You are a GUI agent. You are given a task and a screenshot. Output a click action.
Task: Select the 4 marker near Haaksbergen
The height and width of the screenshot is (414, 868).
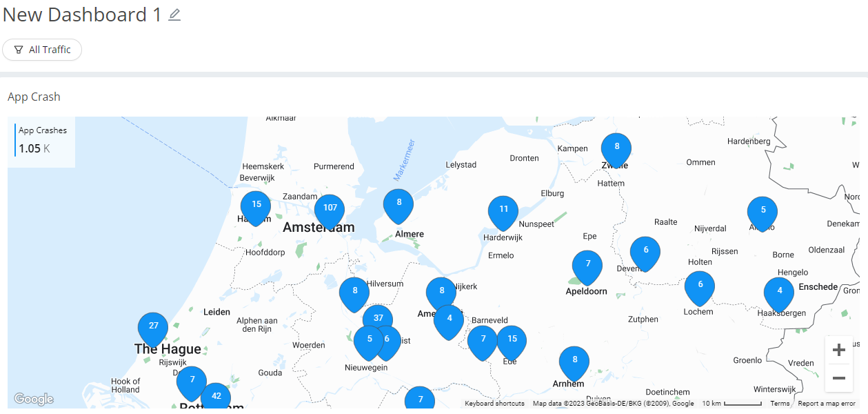click(779, 292)
